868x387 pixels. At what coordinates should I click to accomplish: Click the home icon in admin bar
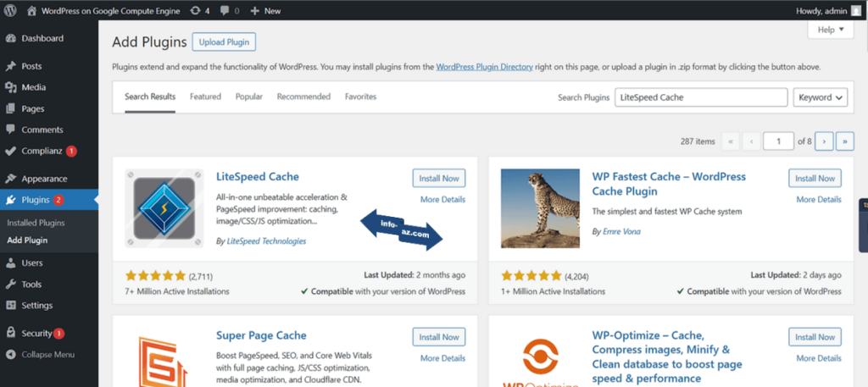click(x=31, y=11)
